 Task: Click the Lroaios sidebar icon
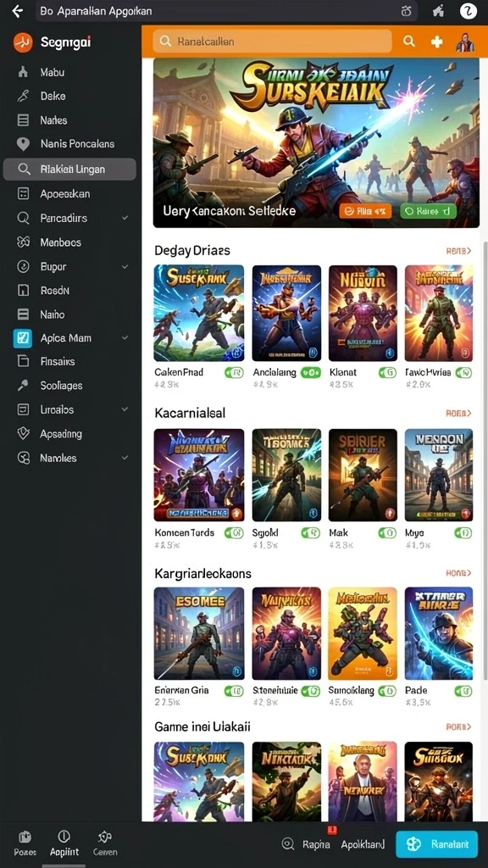pyautogui.click(x=23, y=409)
